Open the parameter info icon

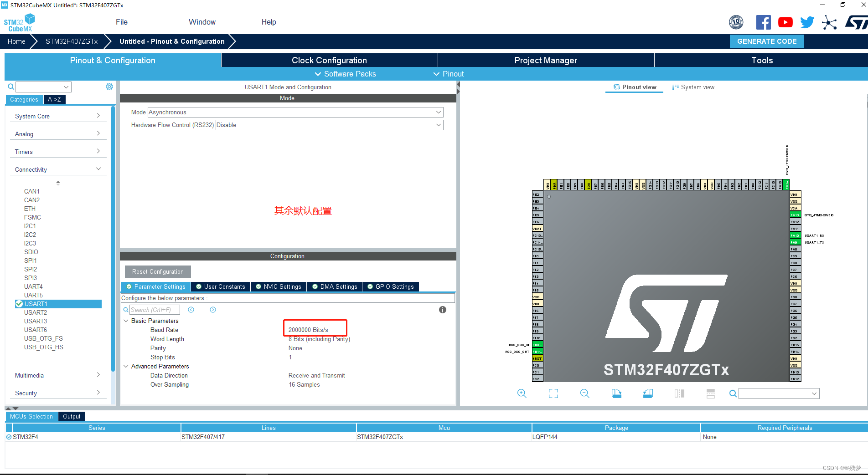pyautogui.click(x=443, y=310)
